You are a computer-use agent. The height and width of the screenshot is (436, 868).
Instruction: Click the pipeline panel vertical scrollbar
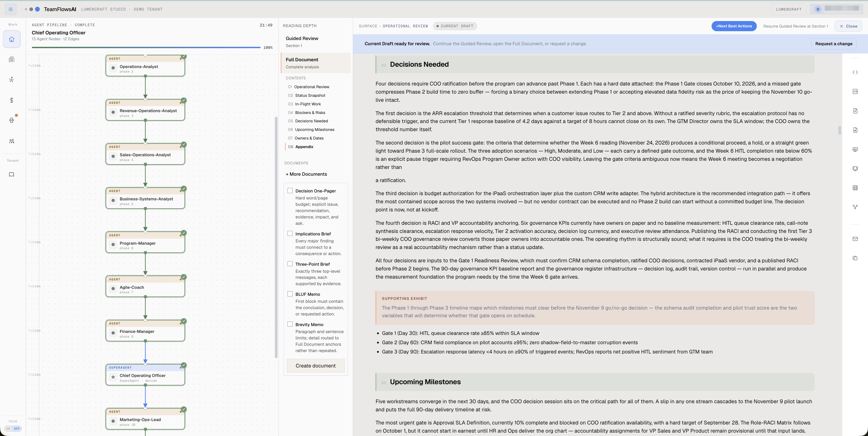tap(276, 237)
